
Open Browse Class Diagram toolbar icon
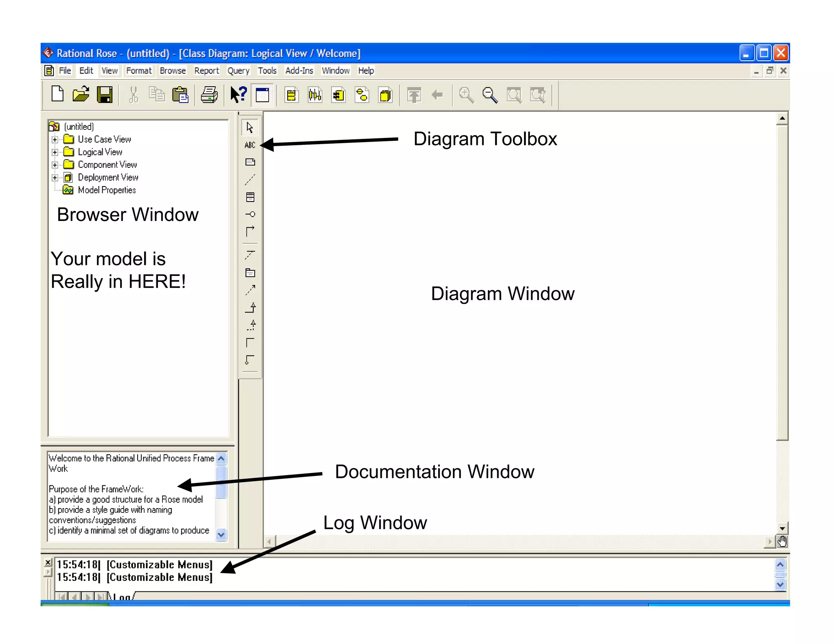(291, 95)
